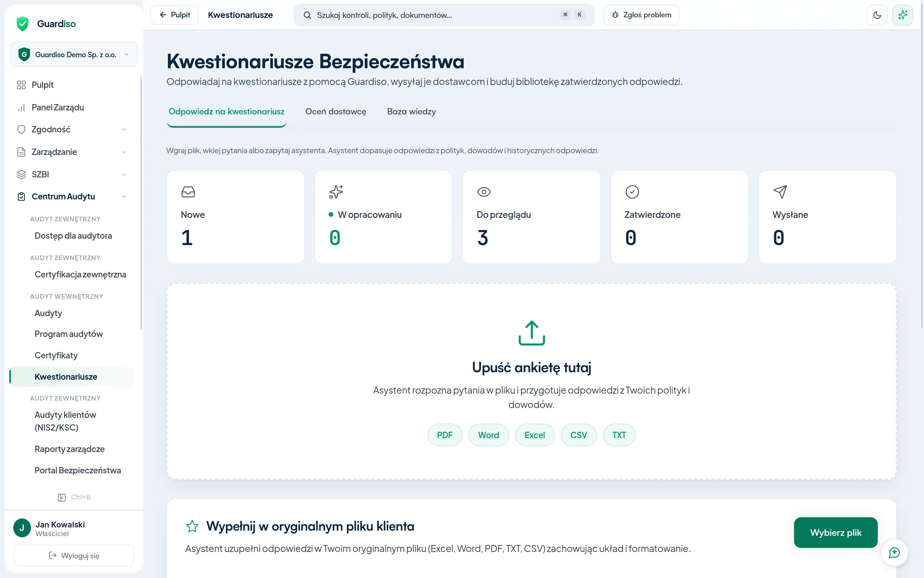Expand the Zgodność menu chevron

click(x=124, y=129)
